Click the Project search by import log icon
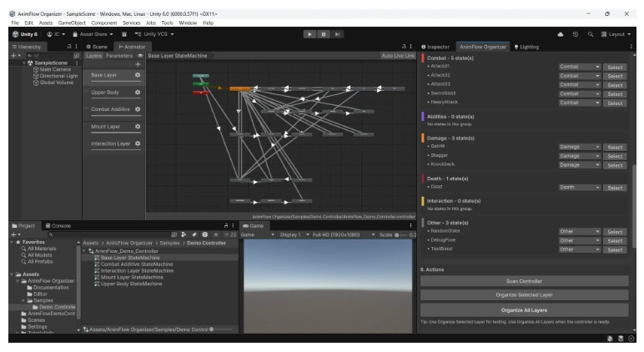644x352 pixels. click(205, 235)
